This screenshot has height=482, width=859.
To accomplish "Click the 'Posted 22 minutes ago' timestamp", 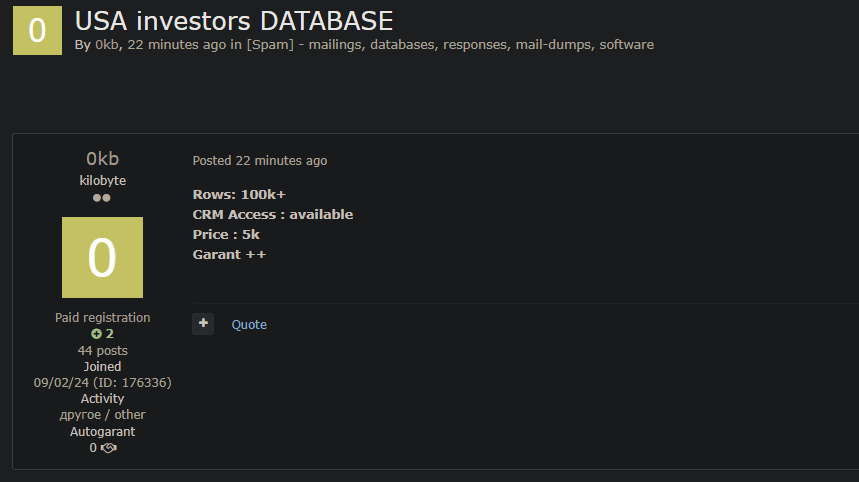I will pos(260,161).
